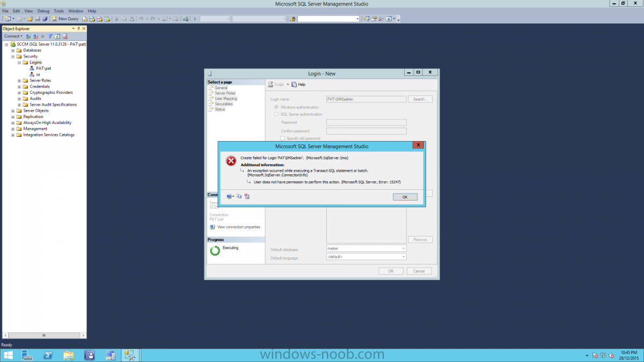644x362 pixels.
Task: Select the User Mapping page
Action: [226, 98]
